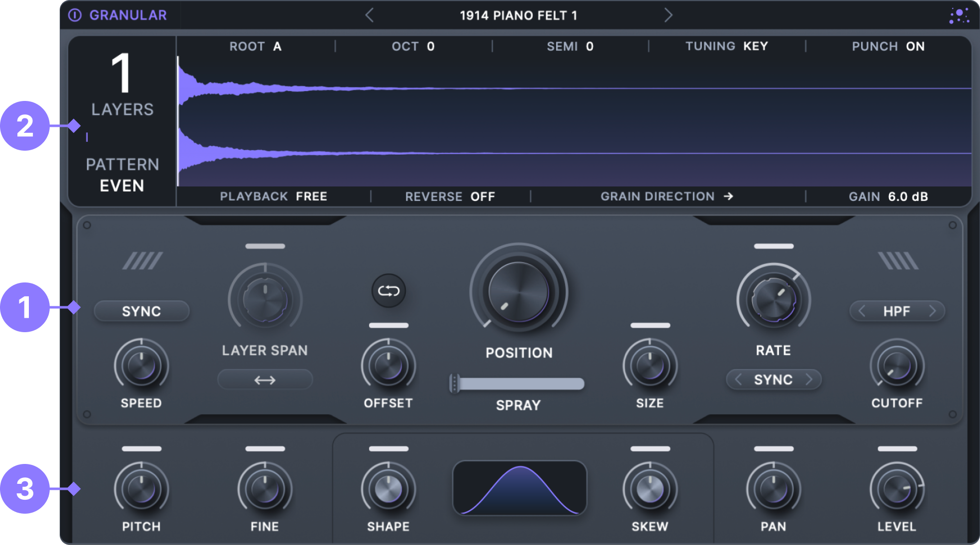Click the randomize dots icon top right
This screenshot has width=980, height=545.
(x=959, y=15)
